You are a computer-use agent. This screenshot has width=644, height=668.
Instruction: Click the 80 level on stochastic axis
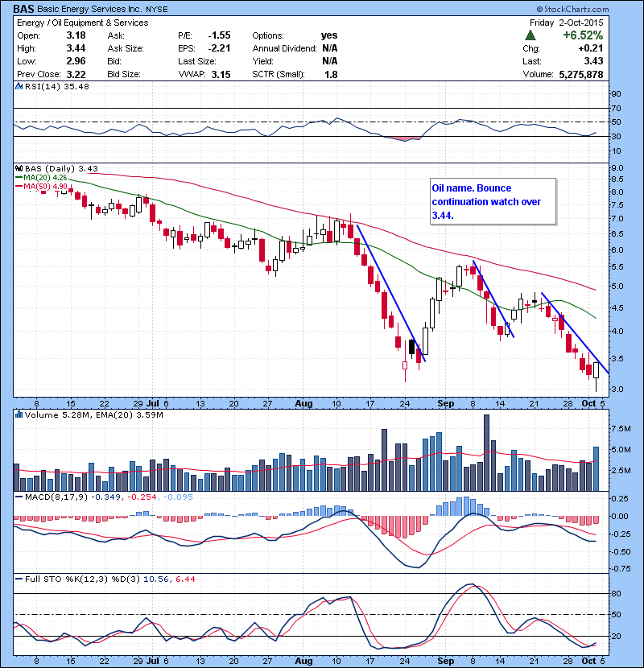(617, 593)
